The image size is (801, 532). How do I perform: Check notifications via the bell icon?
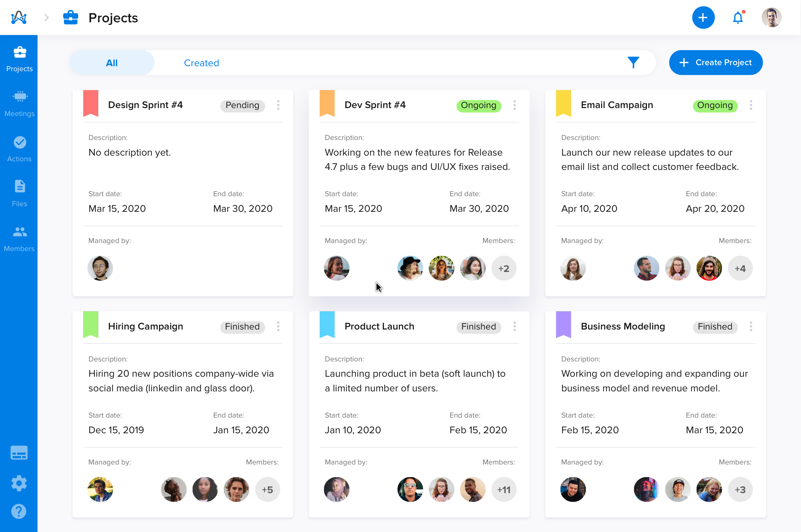[738, 17]
